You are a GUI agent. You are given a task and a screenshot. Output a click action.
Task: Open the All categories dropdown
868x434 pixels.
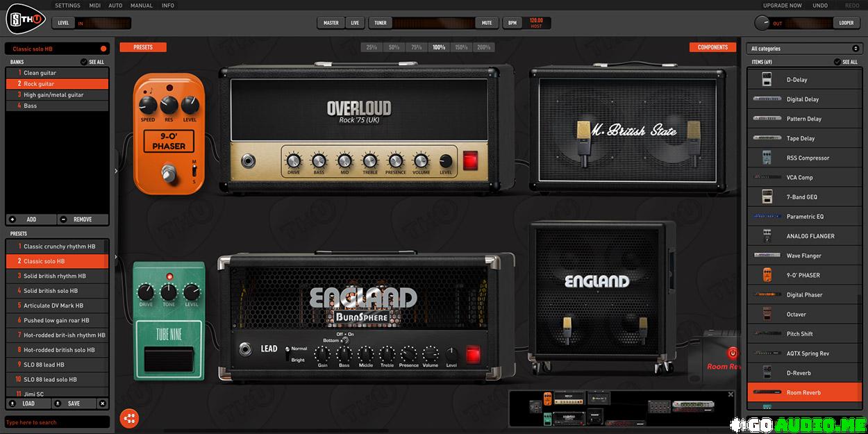click(804, 49)
